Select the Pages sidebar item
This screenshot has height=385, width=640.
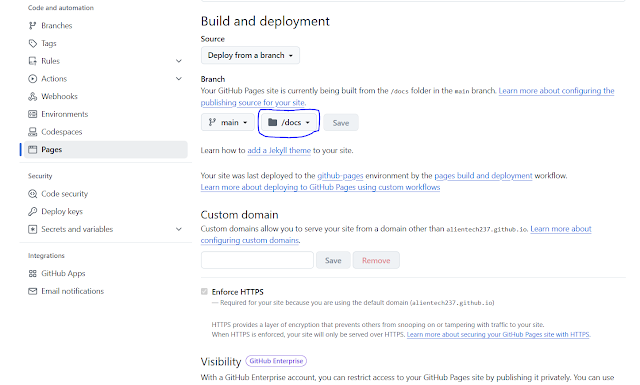point(106,149)
